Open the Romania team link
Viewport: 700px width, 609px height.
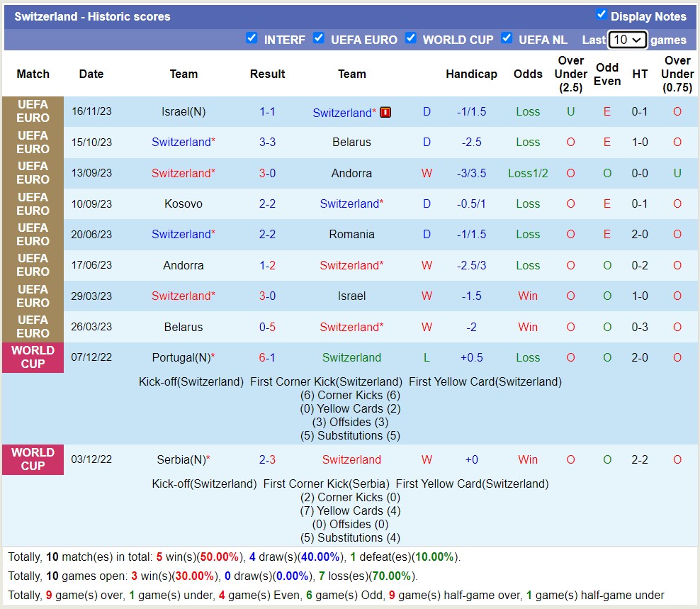pyautogui.click(x=351, y=235)
